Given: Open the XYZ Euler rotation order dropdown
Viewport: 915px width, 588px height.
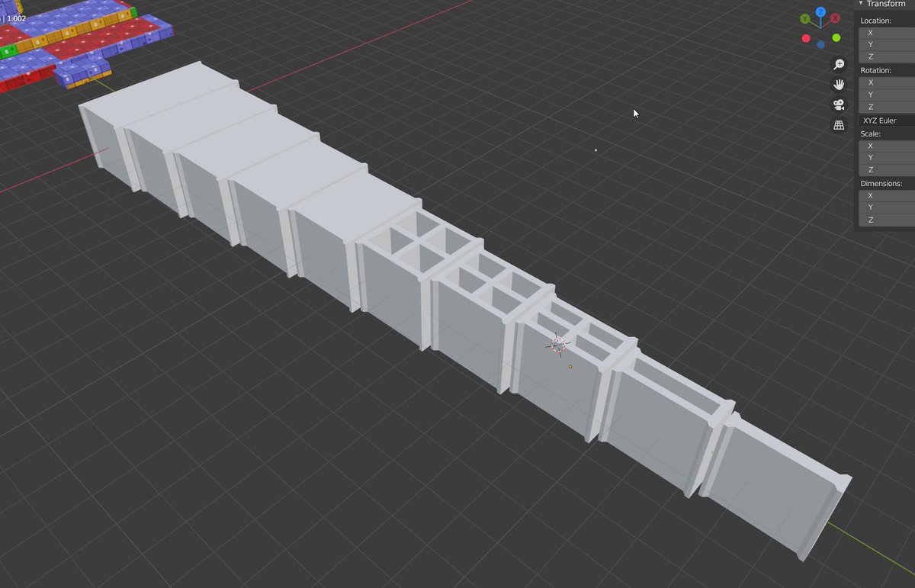Looking at the screenshot, I should tap(884, 120).
